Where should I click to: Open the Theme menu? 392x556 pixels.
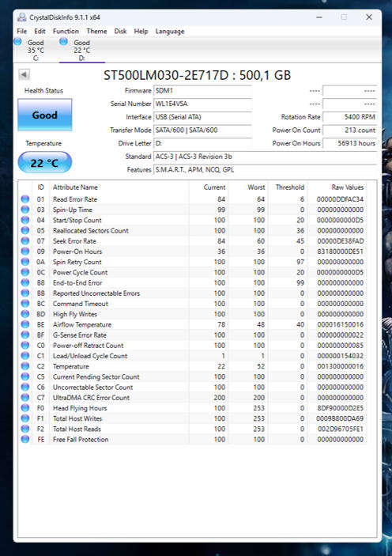click(96, 31)
